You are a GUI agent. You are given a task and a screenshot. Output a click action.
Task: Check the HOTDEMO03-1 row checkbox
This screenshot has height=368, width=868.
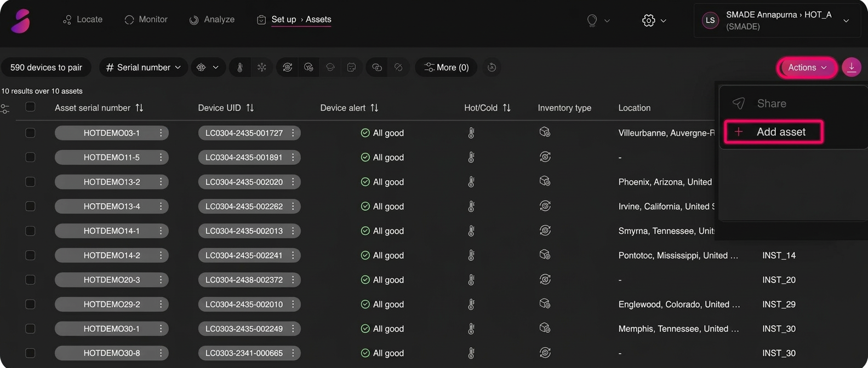click(30, 133)
